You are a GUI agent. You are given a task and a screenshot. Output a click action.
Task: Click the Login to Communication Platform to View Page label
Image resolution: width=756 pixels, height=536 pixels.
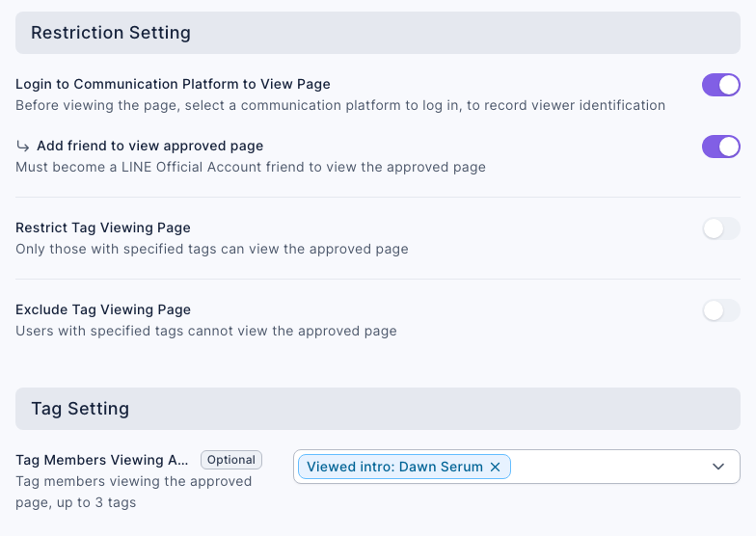click(173, 84)
